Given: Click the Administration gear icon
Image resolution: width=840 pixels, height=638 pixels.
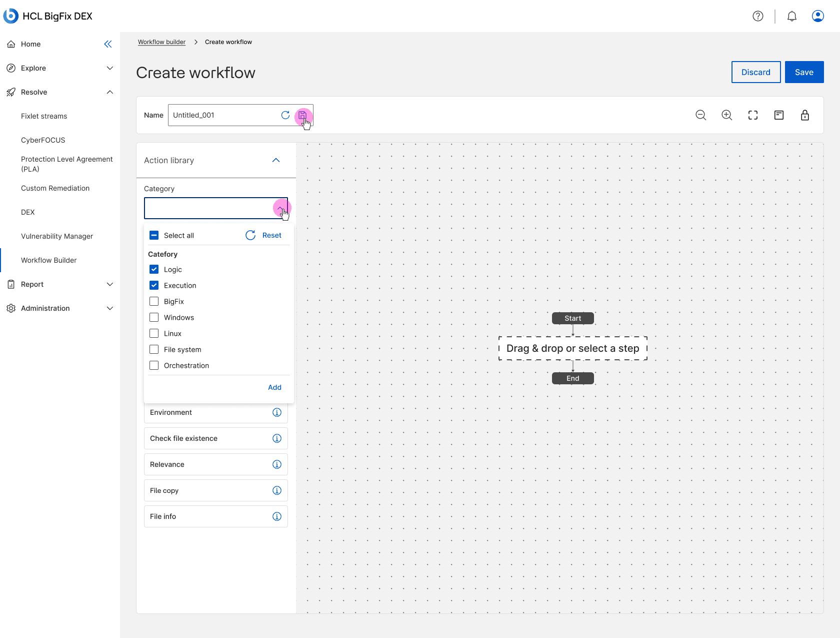Looking at the screenshot, I should click(x=11, y=308).
